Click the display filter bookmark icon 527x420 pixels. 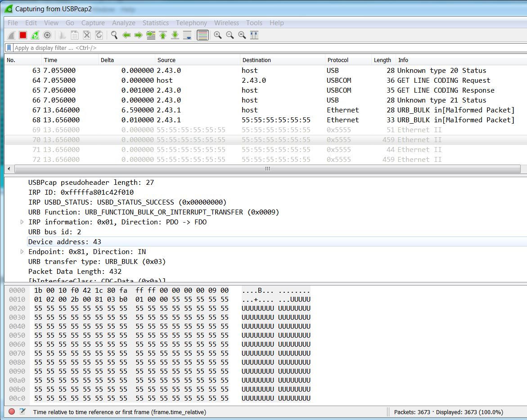[x=9, y=48]
